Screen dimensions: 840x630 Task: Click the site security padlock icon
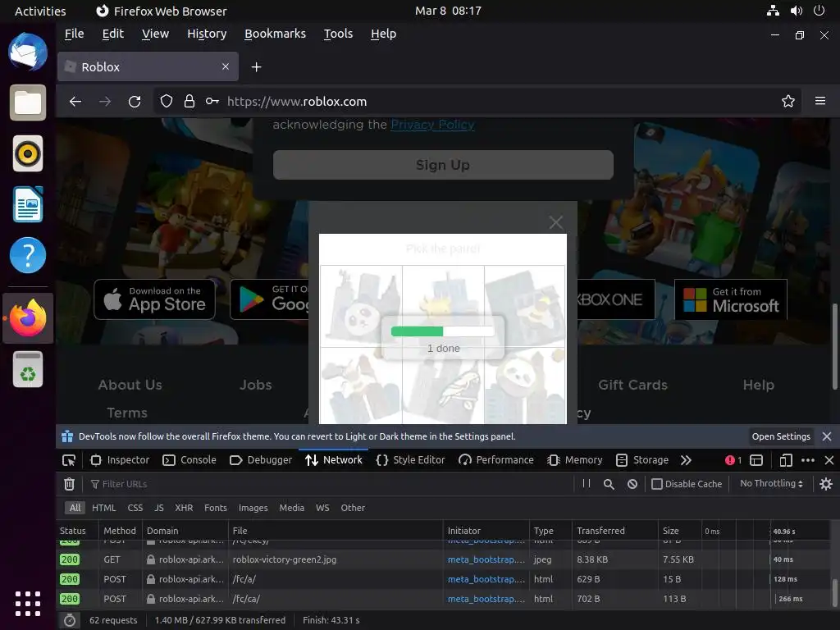189,101
